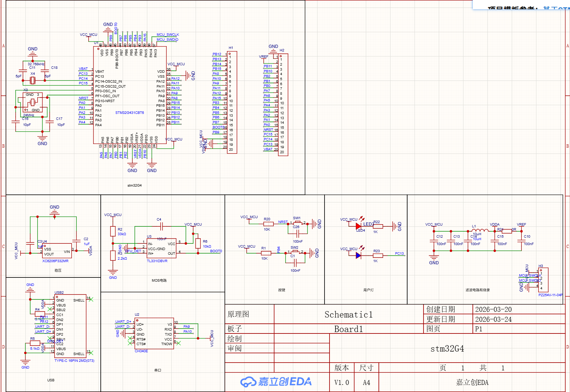This screenshot has height=392, width=570.
Task: Select the X3 24MHz crystal oscillator
Action: point(32,103)
